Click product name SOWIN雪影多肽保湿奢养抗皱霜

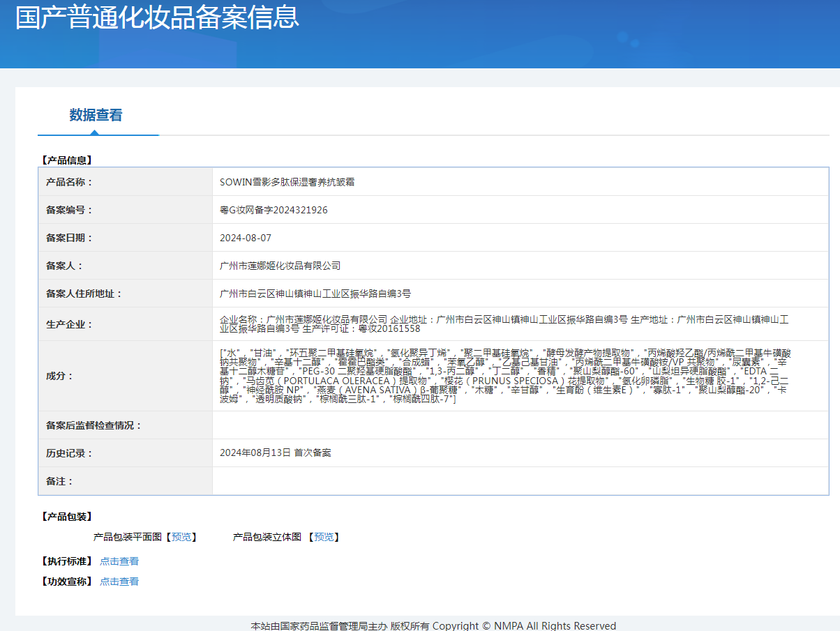[287, 182]
